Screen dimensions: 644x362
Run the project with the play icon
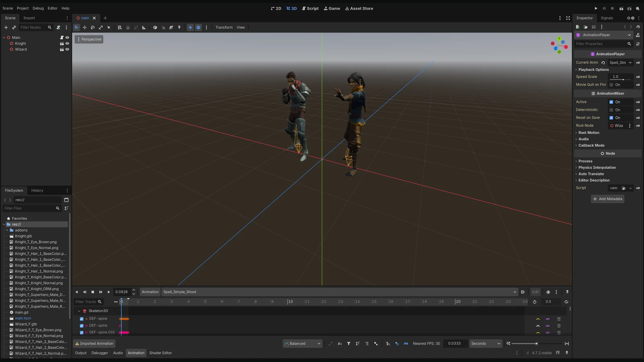pyautogui.click(x=596, y=8)
